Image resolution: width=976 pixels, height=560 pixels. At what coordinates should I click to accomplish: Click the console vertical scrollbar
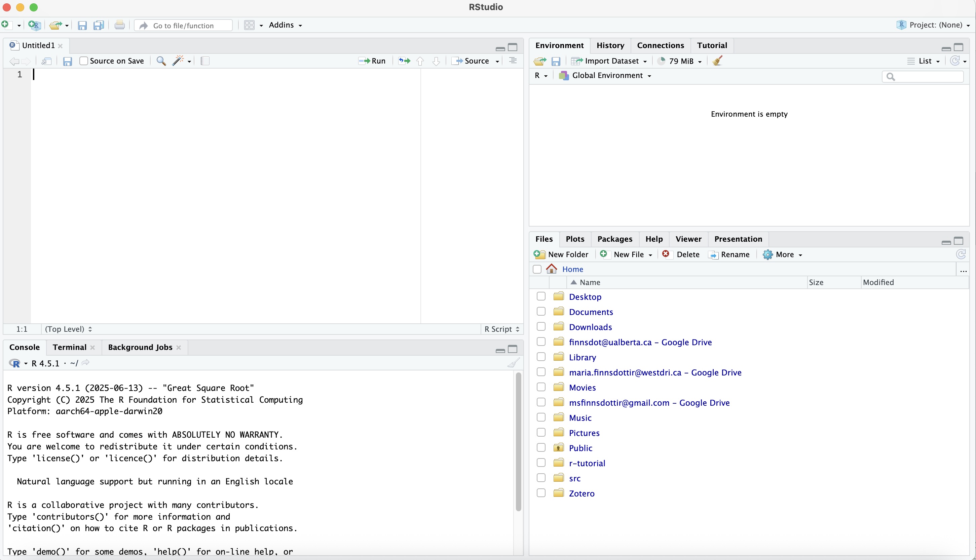point(518,442)
